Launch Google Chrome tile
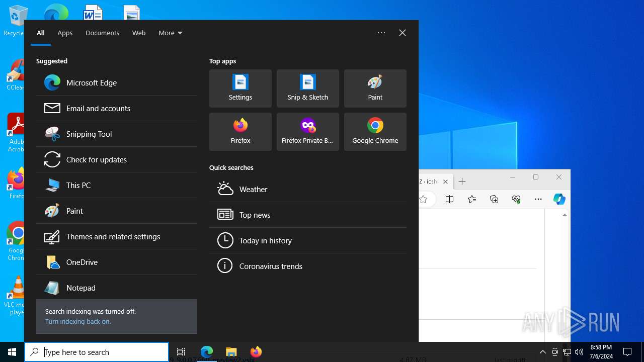The height and width of the screenshot is (362, 644). click(x=375, y=132)
